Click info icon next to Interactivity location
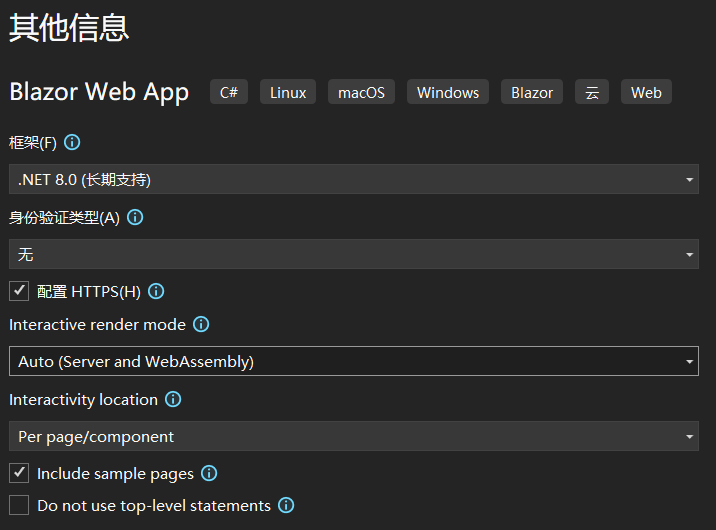Screen dimensions: 716x530 click(173, 399)
